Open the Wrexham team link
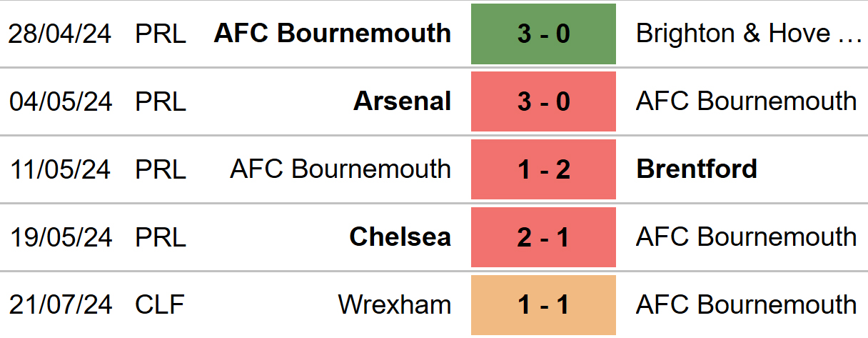Viewport: 868px width, 338px height. 394,305
